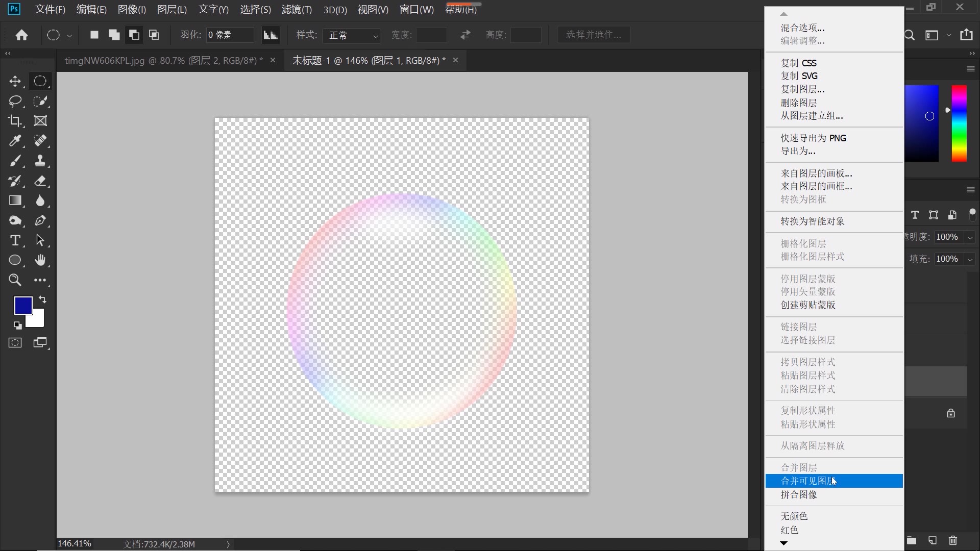Select the Brush tool

15,161
